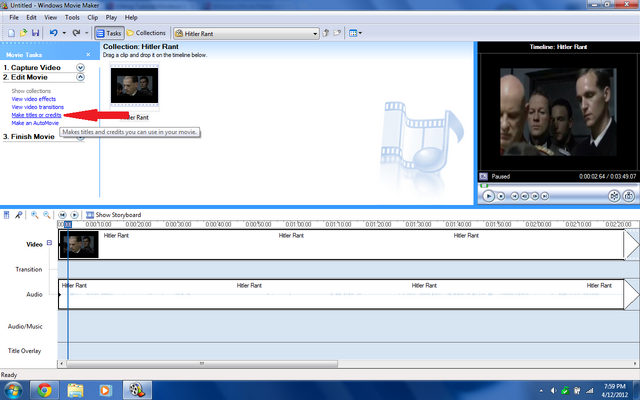Open a project using the folder icon
The height and width of the screenshot is (400, 640).
(x=23, y=33)
